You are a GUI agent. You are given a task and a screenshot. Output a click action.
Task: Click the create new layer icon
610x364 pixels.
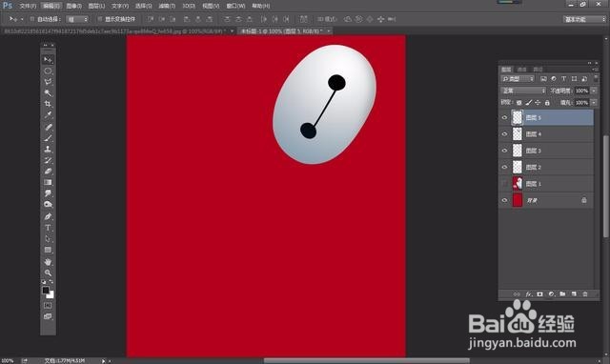(574, 294)
